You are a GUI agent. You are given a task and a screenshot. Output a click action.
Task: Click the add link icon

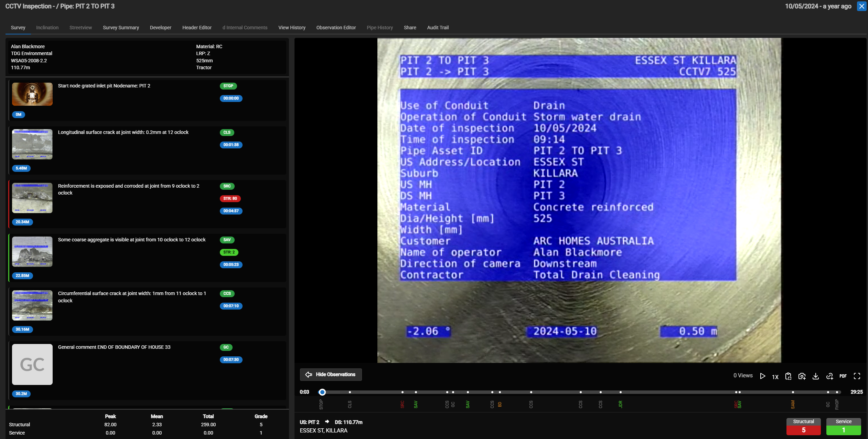(829, 376)
